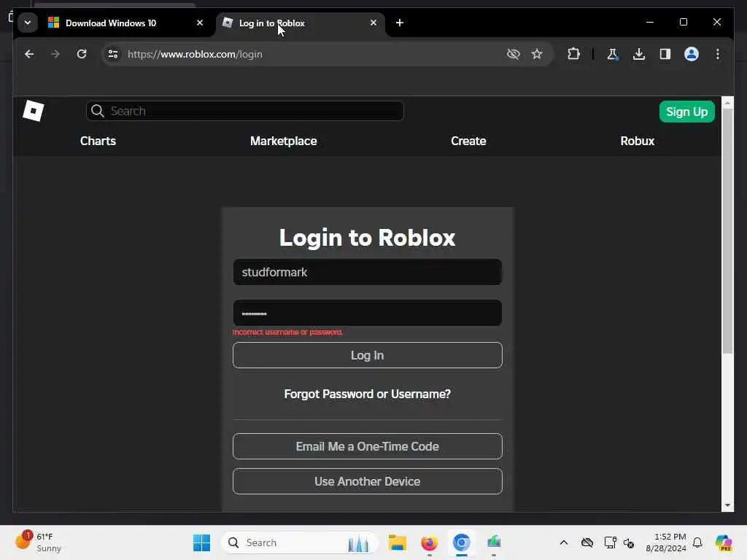
Task: Open the weather widget showing 61°F
Action: tap(38, 542)
